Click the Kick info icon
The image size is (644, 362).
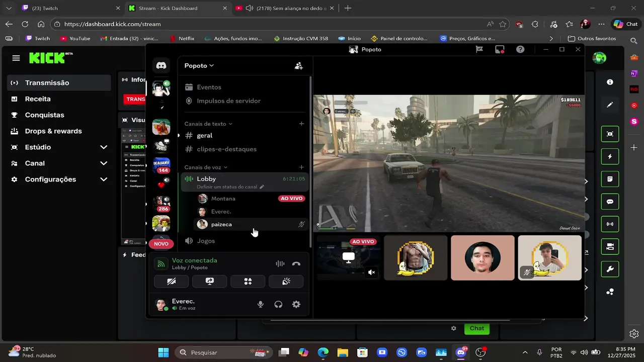tap(610, 82)
